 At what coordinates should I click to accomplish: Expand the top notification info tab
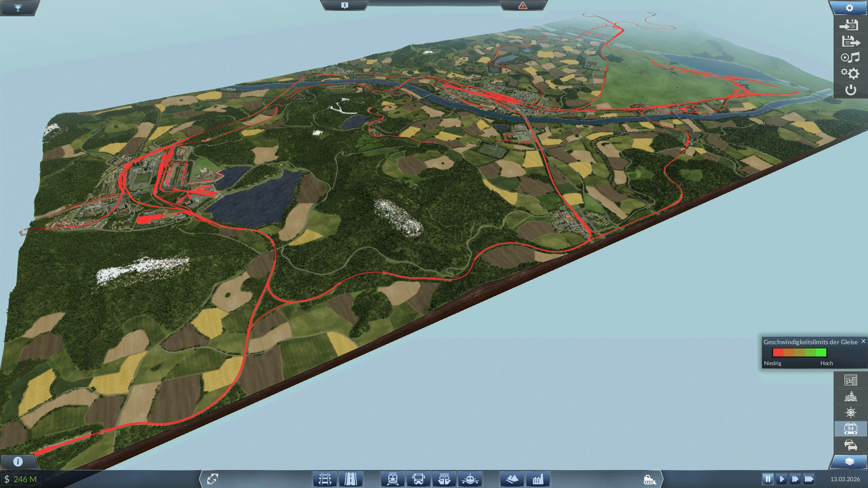coord(344,5)
